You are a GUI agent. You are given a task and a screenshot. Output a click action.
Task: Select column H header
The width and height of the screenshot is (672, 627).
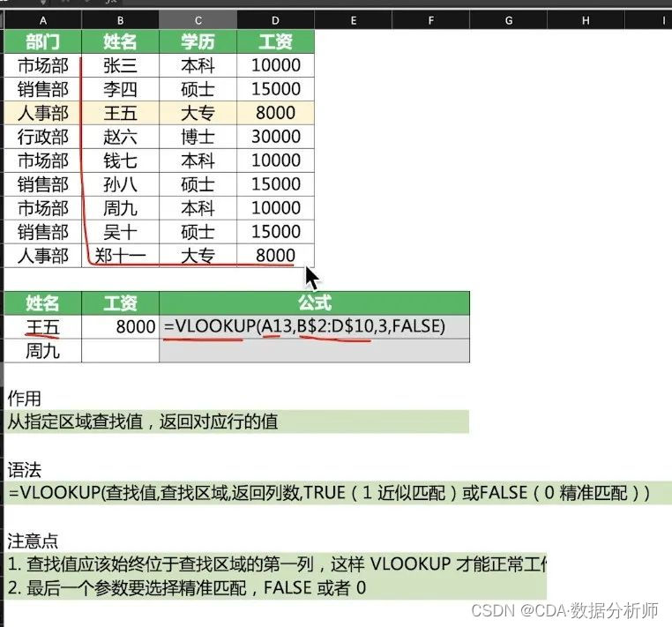click(586, 20)
